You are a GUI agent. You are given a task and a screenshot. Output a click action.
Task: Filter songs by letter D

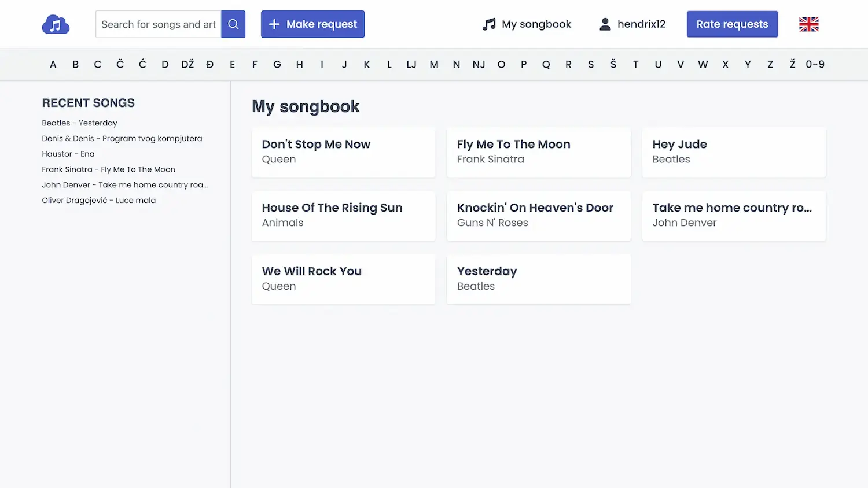coord(165,65)
